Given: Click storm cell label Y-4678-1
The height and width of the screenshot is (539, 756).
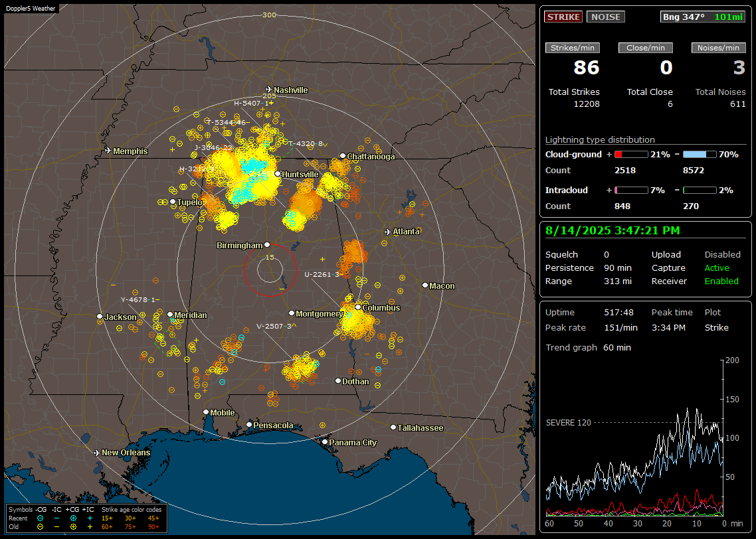Looking at the screenshot, I should click(138, 299).
